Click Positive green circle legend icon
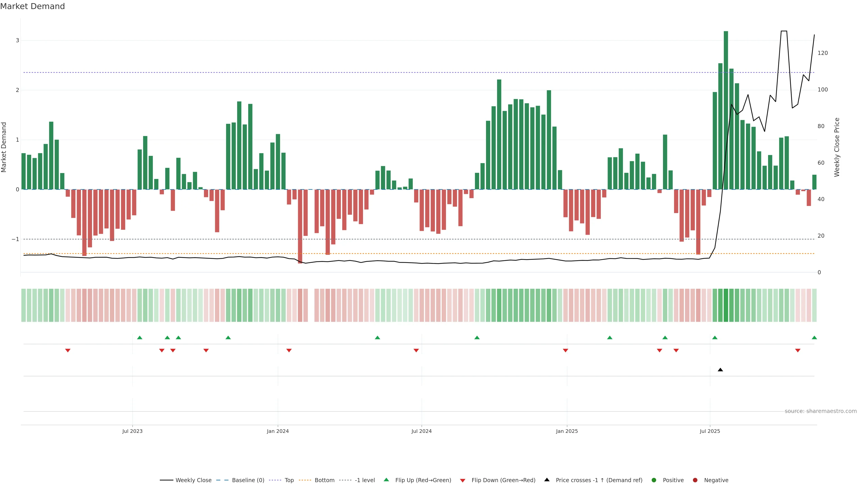The height and width of the screenshot is (488, 868). (x=654, y=480)
